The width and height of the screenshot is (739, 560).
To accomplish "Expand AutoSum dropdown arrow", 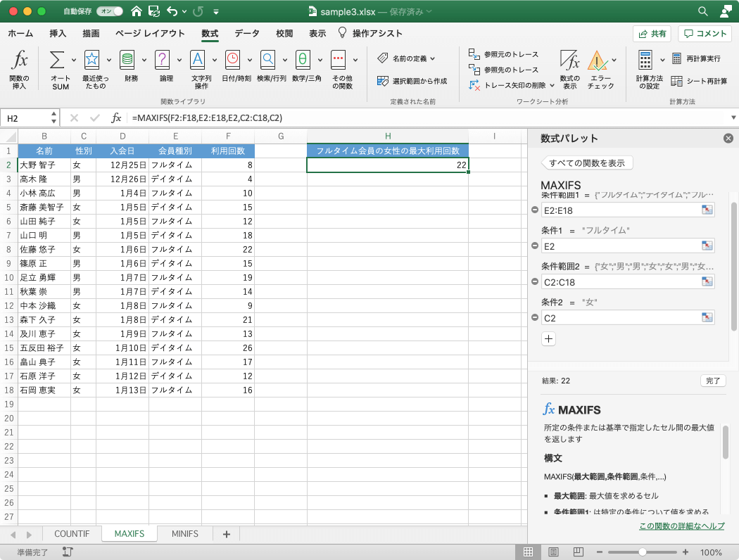I will click(73, 60).
